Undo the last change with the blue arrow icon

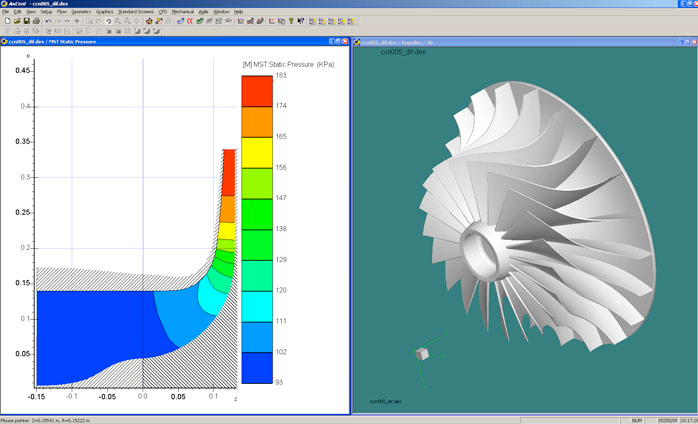pyautogui.click(x=48, y=21)
